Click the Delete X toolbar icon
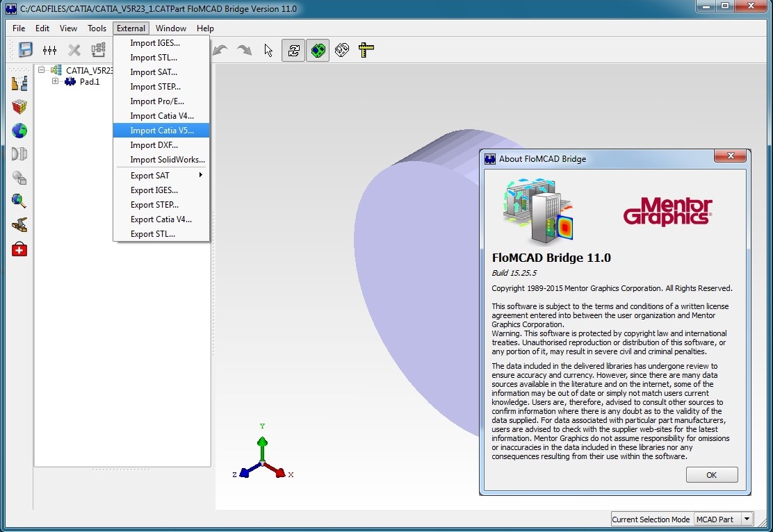 tap(74, 50)
